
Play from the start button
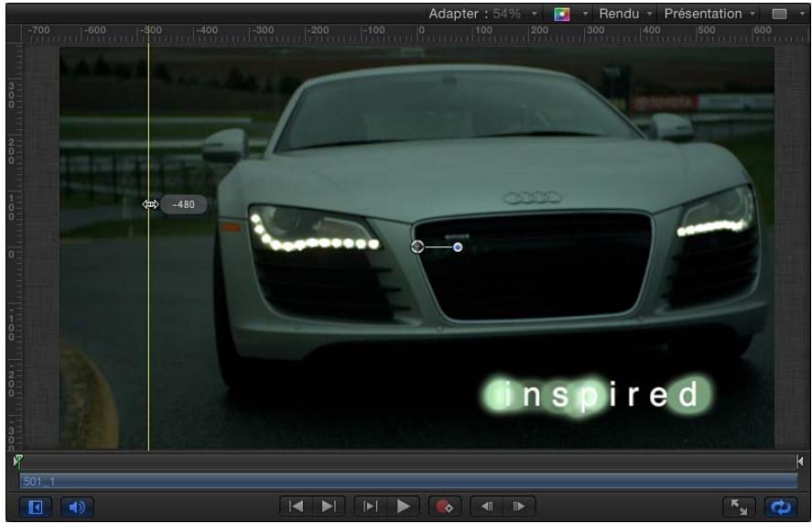(x=370, y=506)
